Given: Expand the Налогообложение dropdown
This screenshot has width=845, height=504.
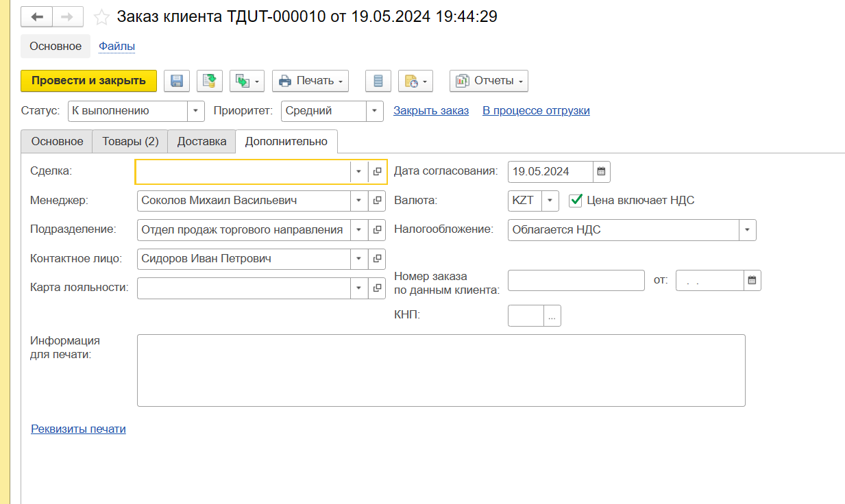Looking at the screenshot, I should [747, 230].
